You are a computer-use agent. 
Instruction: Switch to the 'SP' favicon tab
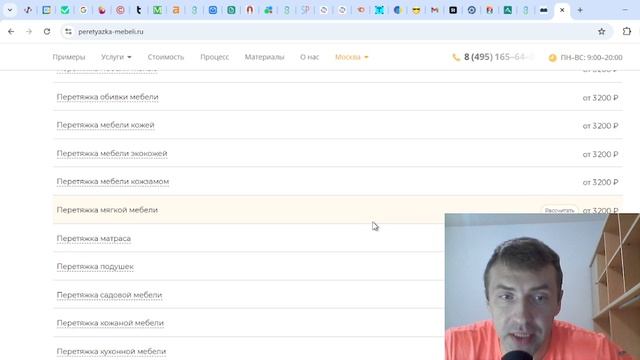tap(305, 10)
